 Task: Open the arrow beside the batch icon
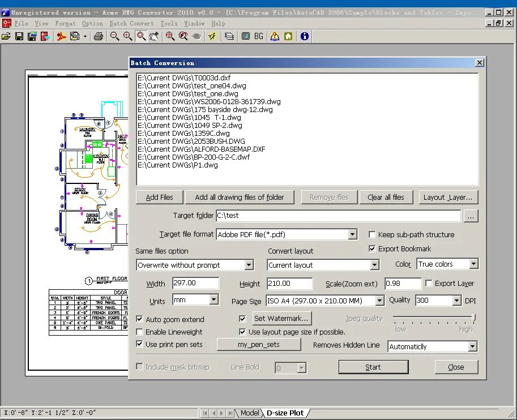tap(85, 36)
